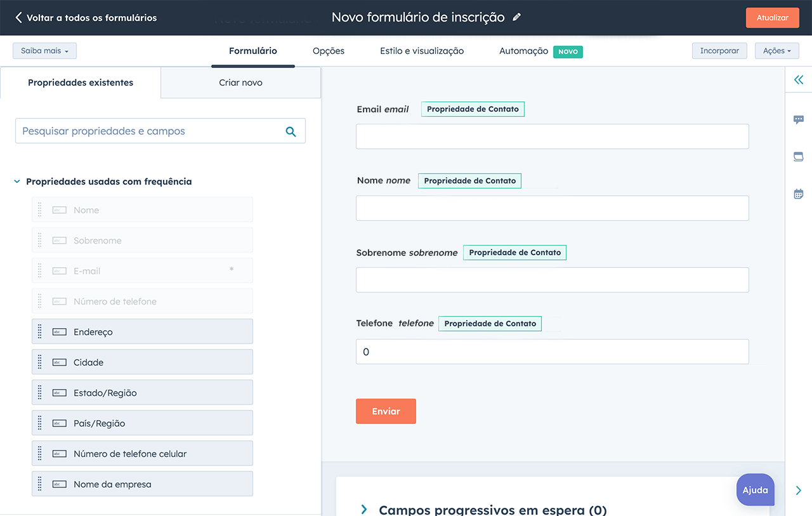Click Propriedade de Contato tag beside Email
Image resolution: width=812 pixels, height=516 pixels.
(473, 109)
